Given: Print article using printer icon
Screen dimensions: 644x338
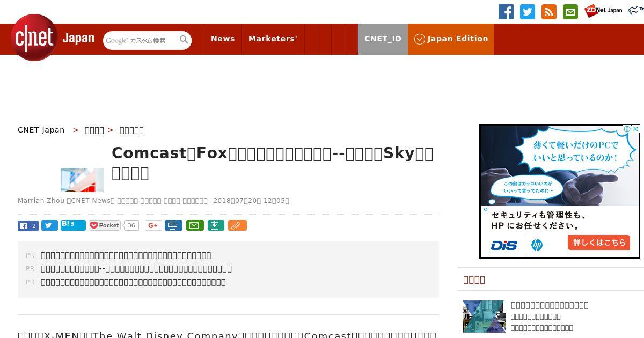Looking at the screenshot, I should click(x=173, y=225).
